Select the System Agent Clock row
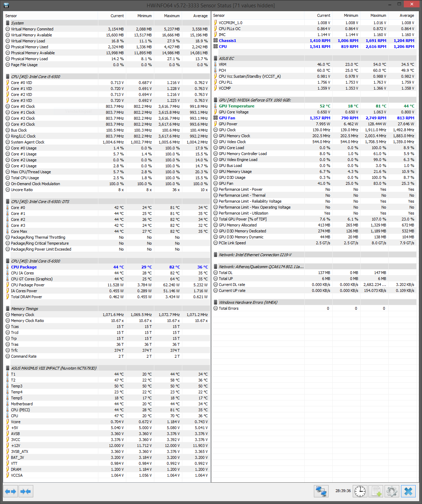This screenshot has height=504, width=422. 106,142
